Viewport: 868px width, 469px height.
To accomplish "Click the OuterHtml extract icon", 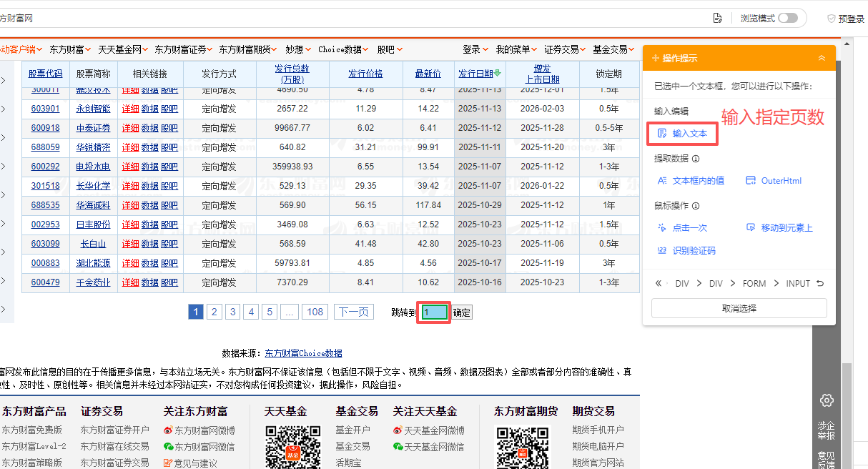I will pyautogui.click(x=751, y=181).
